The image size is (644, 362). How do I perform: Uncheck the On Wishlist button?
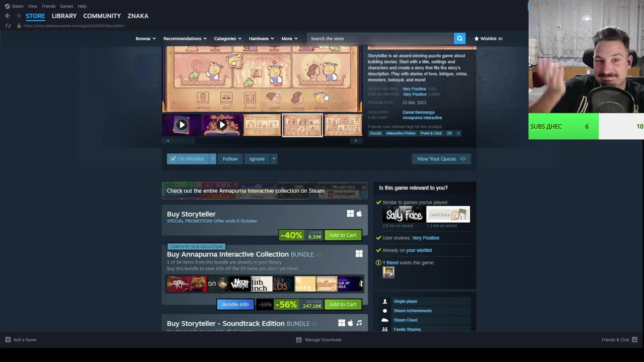pos(187,159)
